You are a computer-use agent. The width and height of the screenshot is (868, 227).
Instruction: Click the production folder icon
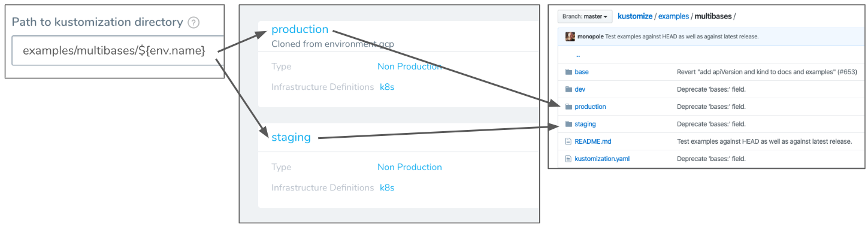[568, 107]
